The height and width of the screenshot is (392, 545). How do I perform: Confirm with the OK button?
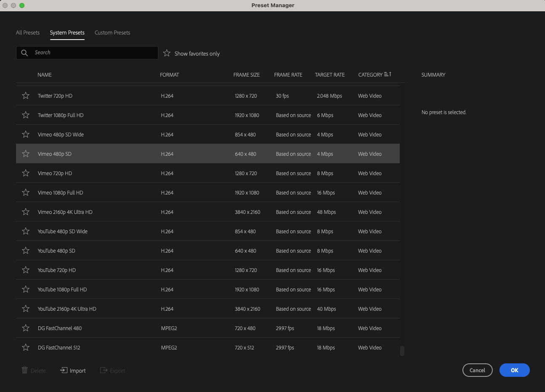(x=514, y=370)
